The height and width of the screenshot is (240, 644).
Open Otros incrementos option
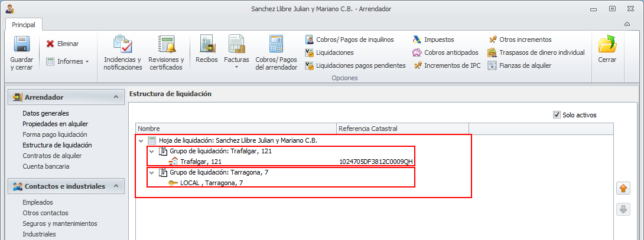coord(520,40)
